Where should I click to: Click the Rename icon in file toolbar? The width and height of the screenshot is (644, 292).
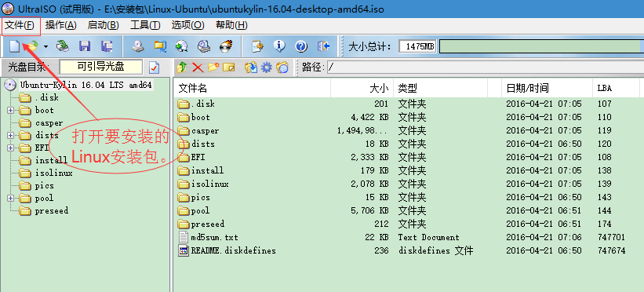point(228,68)
